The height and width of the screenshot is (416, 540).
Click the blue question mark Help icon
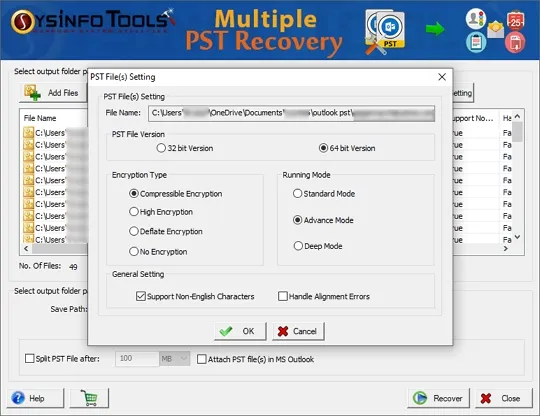pos(18,398)
